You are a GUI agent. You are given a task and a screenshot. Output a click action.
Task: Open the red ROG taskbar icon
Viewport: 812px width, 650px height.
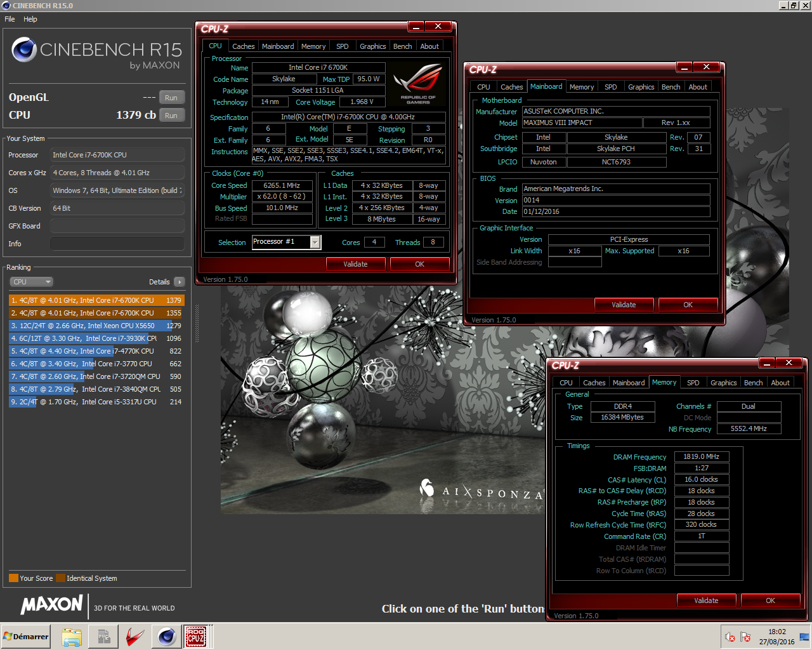(x=135, y=637)
